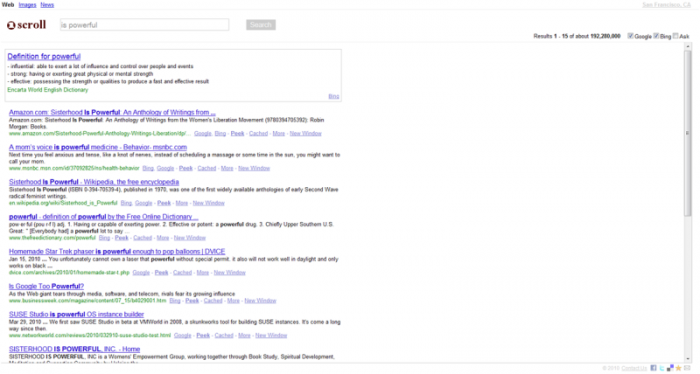Viewport: 700px width, 374px height.
Task: Toggle the Google search engine checkbox
Action: pos(630,36)
